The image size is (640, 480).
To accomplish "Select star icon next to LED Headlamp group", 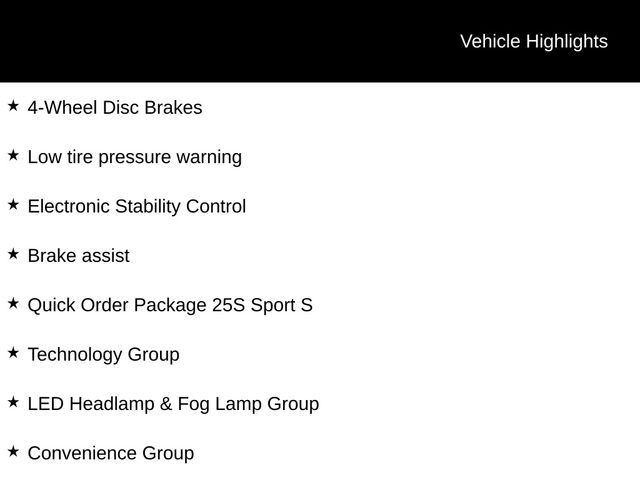I will click(13, 402).
